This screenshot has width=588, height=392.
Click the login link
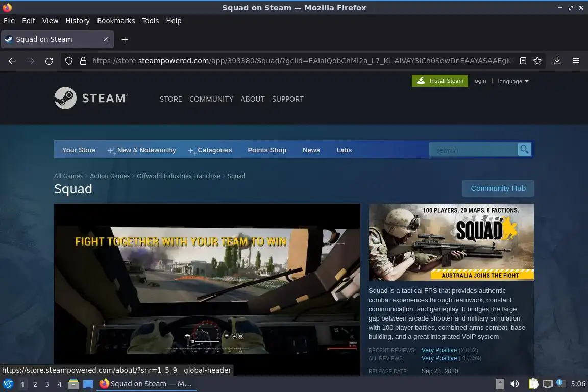tap(480, 81)
